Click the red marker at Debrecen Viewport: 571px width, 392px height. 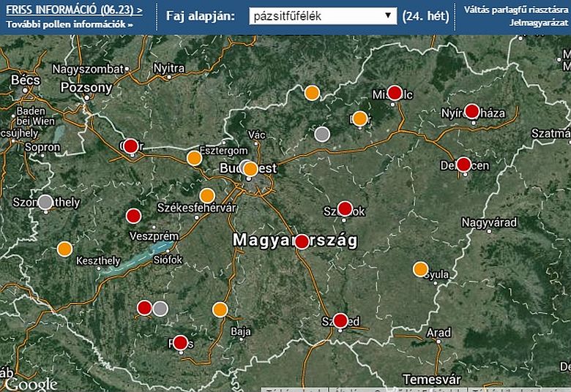463,165
